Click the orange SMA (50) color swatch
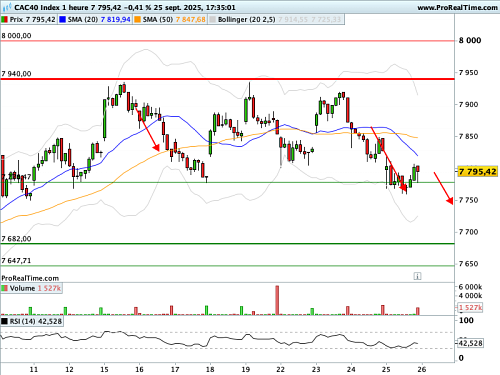This screenshot has height=375, width=500. pos(138,20)
